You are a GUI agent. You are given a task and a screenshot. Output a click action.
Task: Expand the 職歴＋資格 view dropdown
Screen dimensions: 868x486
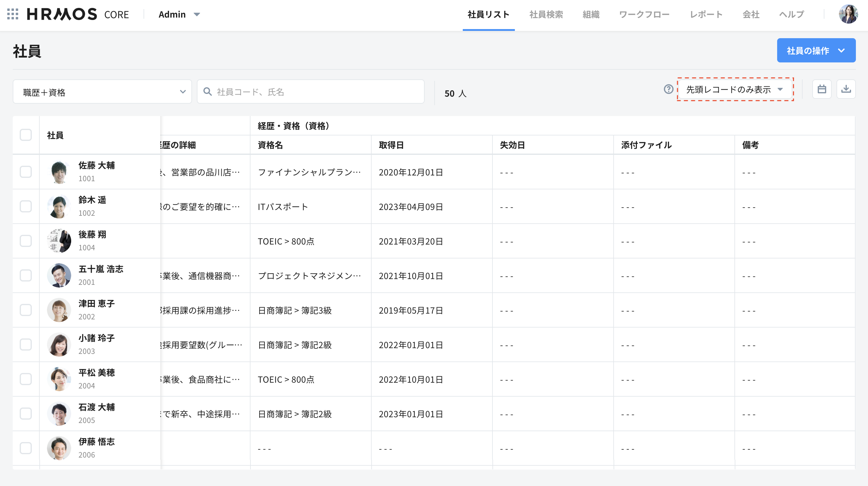102,92
